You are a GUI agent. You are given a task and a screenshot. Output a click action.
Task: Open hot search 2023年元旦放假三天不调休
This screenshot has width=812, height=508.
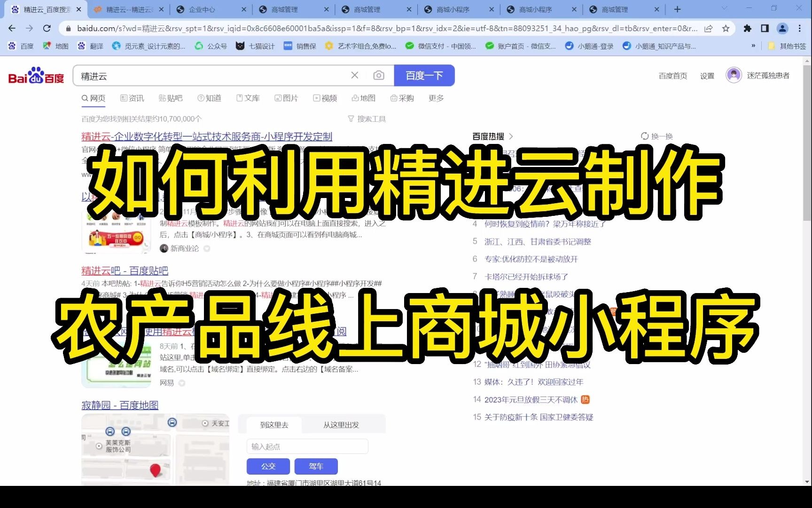pos(531,399)
